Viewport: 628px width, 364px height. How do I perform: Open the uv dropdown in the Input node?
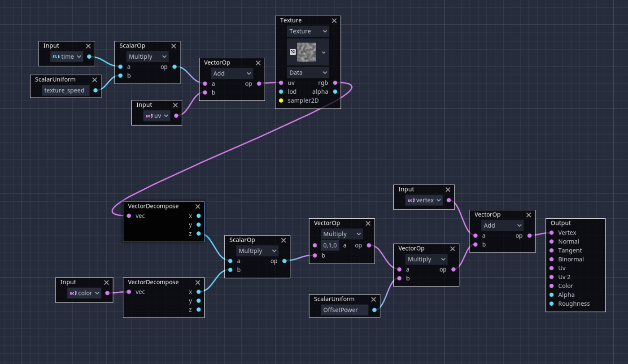pyautogui.click(x=156, y=115)
